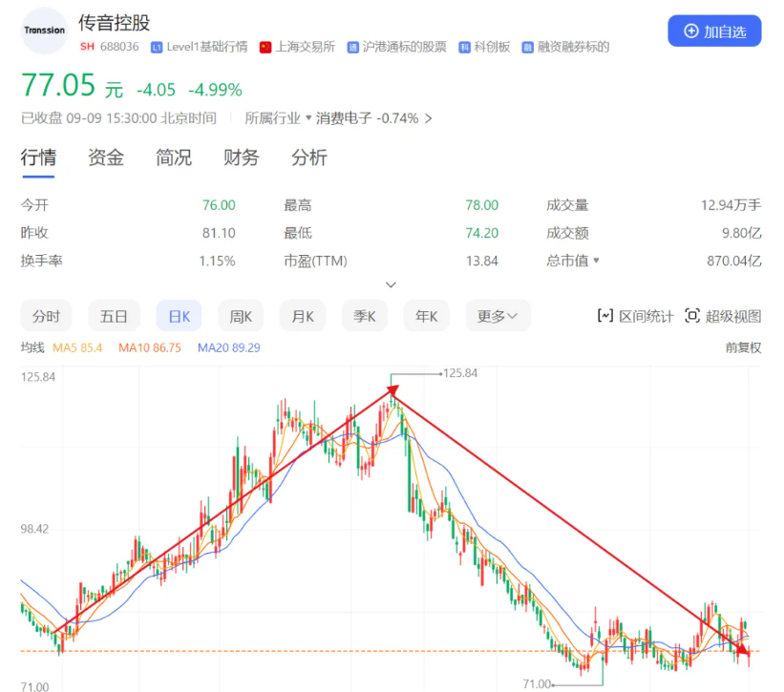Screen dimensions: 784x692
Task: Click the stock code 688036
Action: coord(119,47)
